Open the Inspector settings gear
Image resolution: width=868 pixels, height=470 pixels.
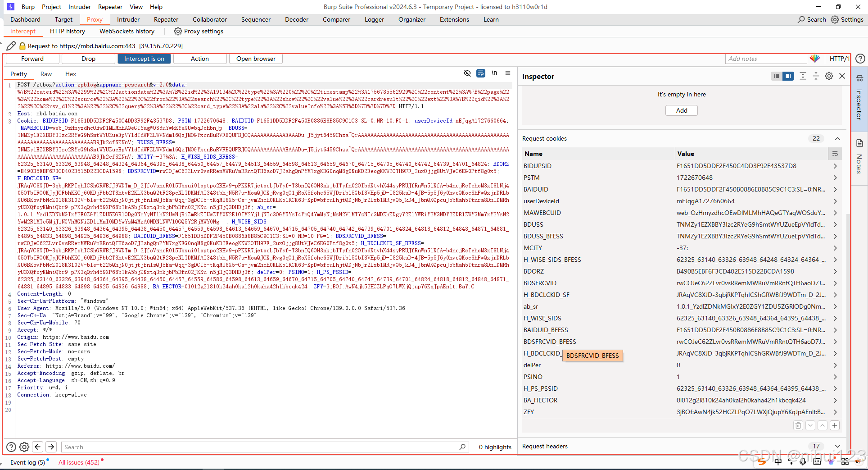point(829,76)
